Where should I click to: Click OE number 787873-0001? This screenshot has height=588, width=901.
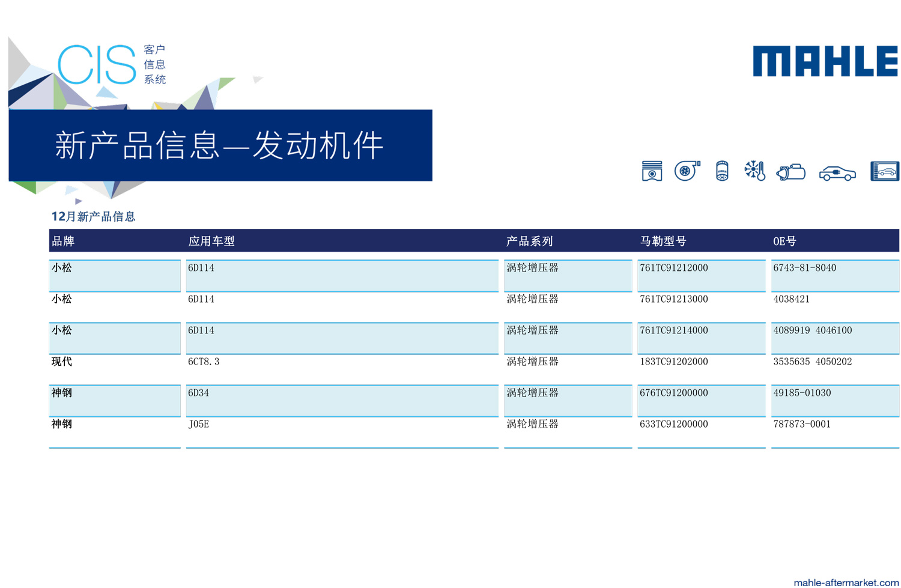pos(802,424)
